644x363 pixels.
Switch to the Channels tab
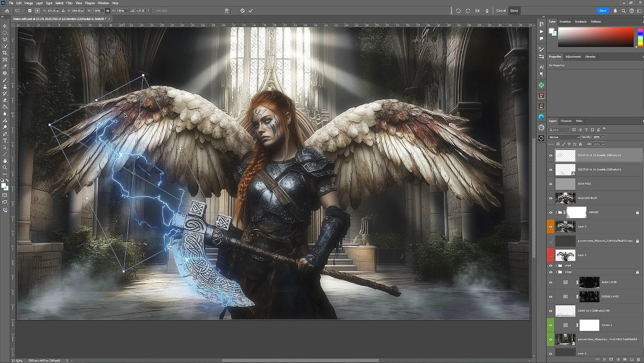(x=566, y=121)
